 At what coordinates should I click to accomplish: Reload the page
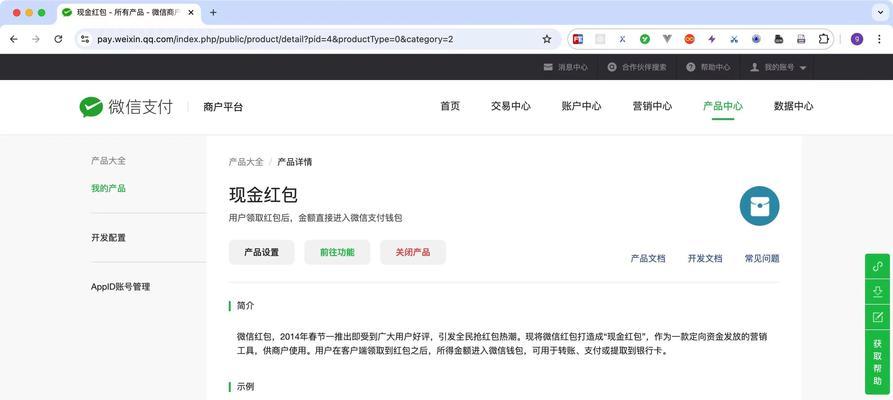pyautogui.click(x=58, y=39)
